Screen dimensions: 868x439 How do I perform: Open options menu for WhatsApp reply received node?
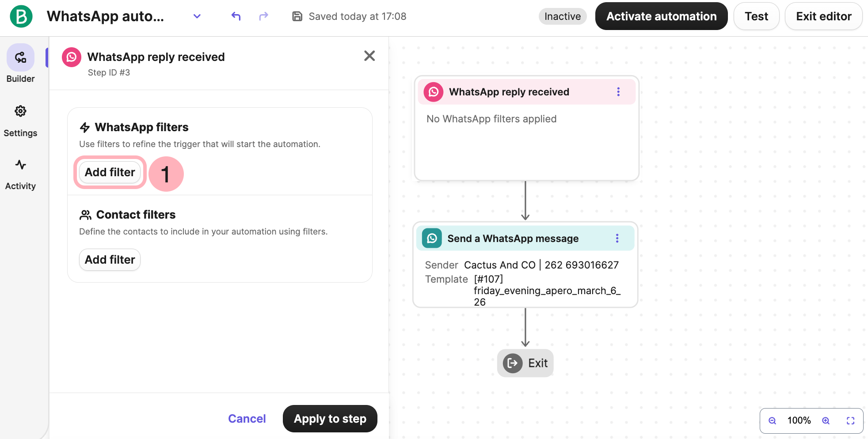618,92
